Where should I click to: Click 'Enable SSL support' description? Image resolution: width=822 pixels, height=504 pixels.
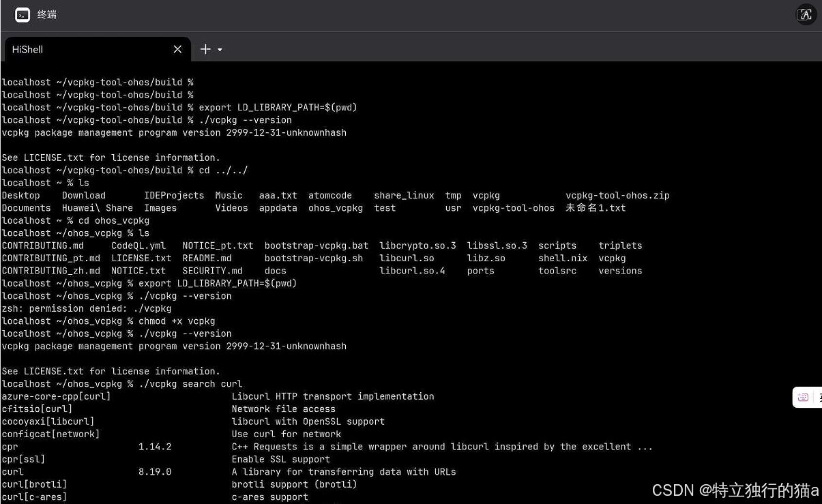[281, 459]
